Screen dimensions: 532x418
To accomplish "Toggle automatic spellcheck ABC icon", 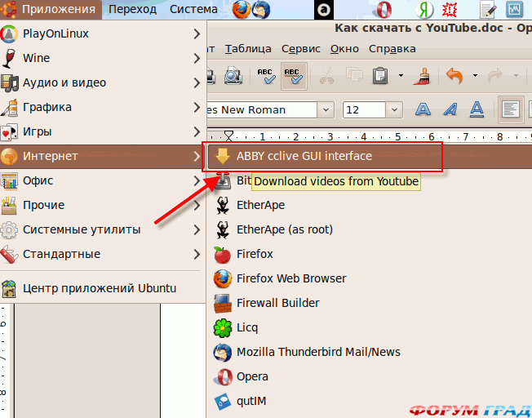I will coord(294,76).
